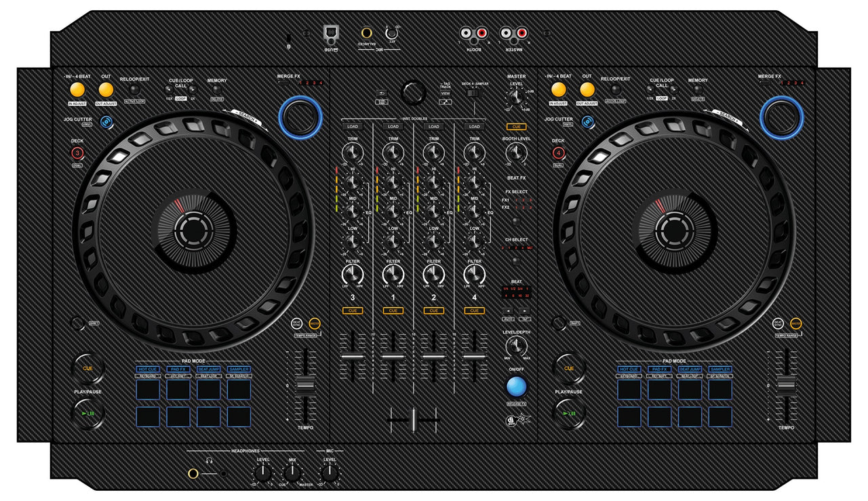This screenshot has height=501, width=868.
Task: Click the left jog wheel center display
Action: [x=195, y=233]
